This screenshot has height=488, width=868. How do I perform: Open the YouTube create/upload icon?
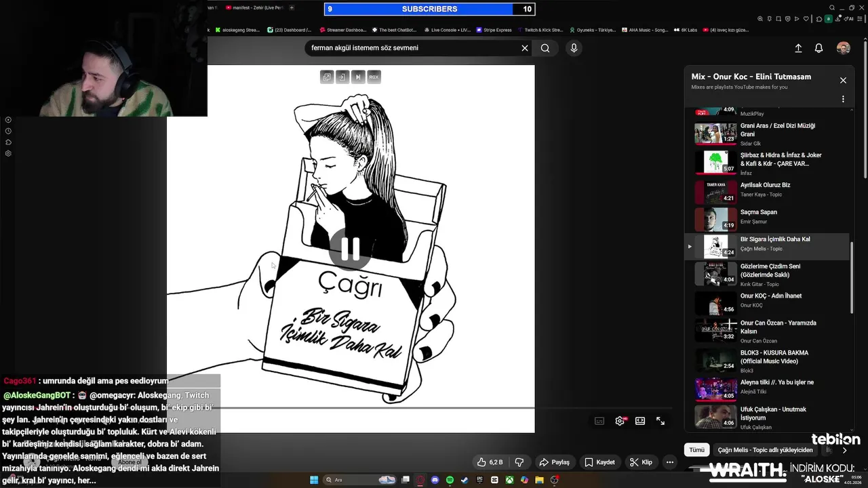(798, 48)
